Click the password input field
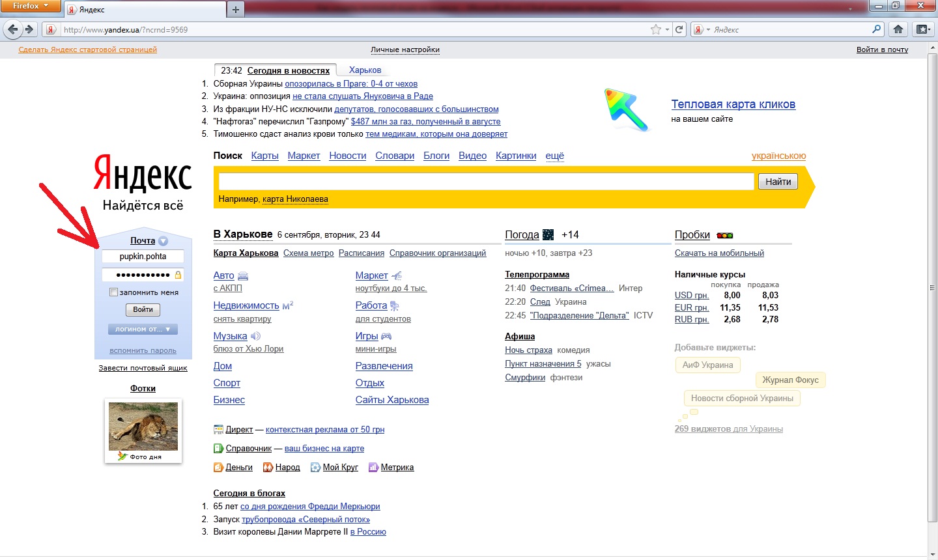 pos(143,275)
